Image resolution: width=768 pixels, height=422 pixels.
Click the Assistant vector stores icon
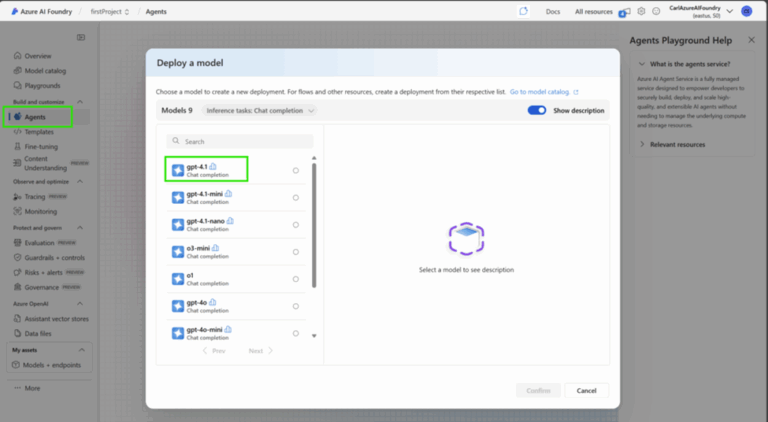click(x=18, y=319)
